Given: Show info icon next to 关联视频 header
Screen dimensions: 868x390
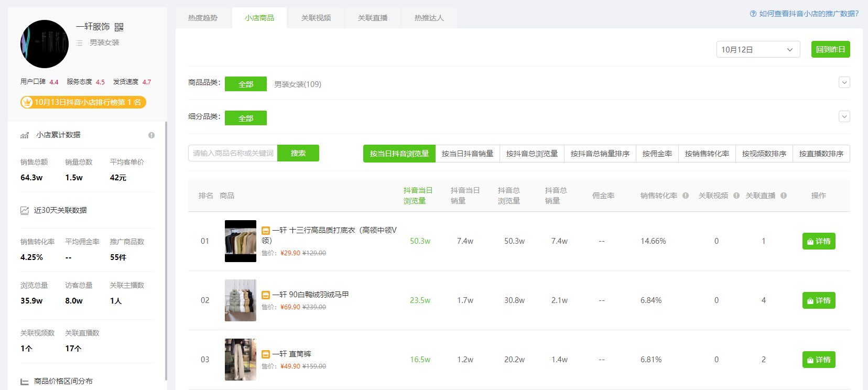Looking at the screenshot, I should coord(736,196).
